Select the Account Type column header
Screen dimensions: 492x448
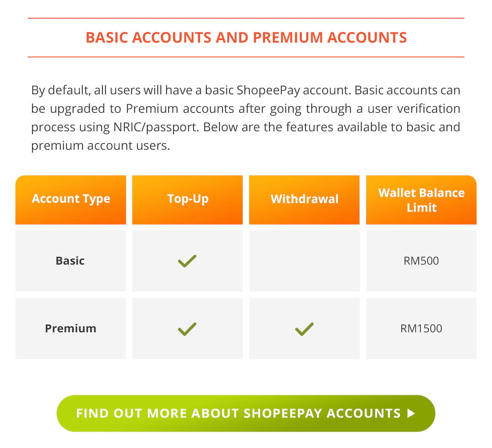coord(71,199)
